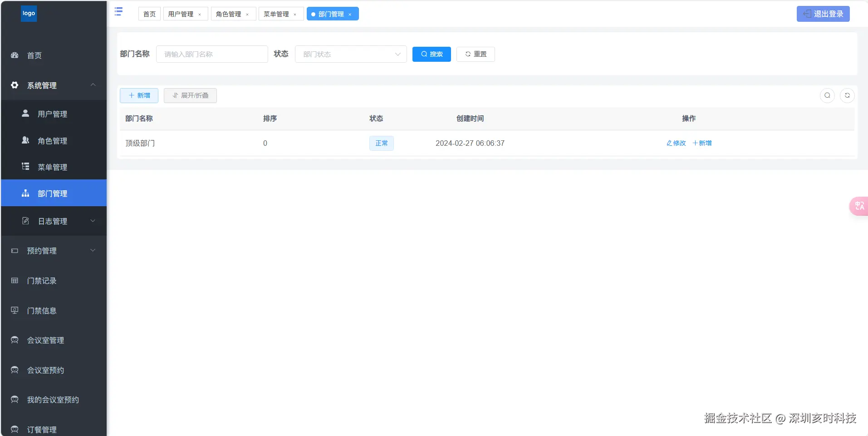Open 会议室管理 in the sidebar
The height and width of the screenshot is (436, 868).
(54, 340)
